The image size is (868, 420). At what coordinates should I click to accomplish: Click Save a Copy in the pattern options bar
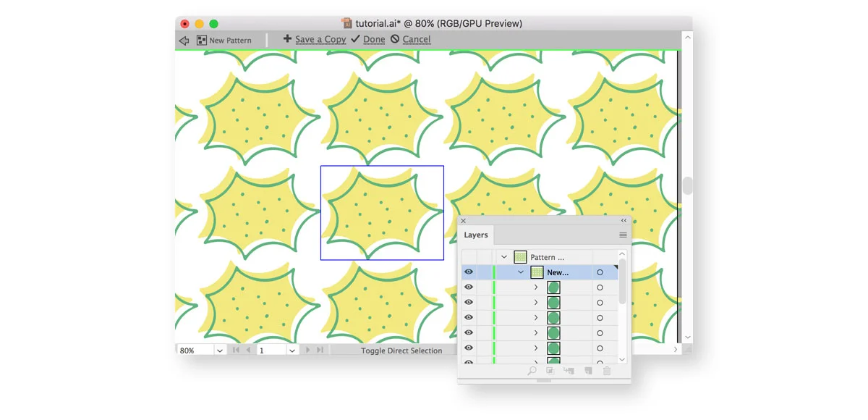[x=320, y=39]
